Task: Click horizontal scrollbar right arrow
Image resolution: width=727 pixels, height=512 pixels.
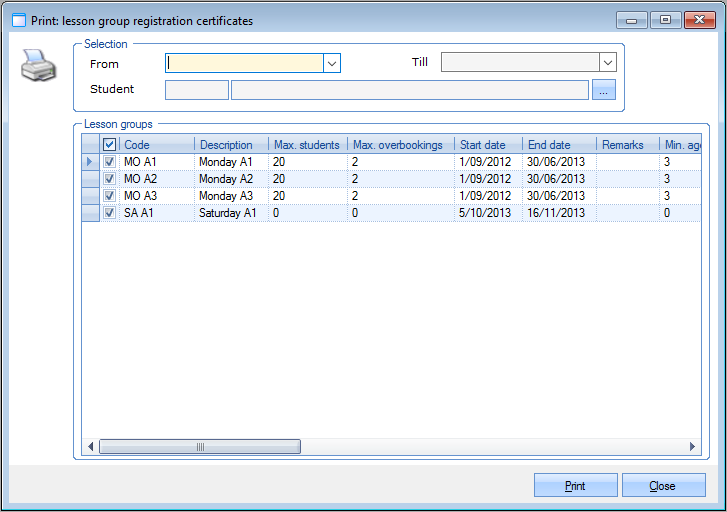Action: (691, 446)
